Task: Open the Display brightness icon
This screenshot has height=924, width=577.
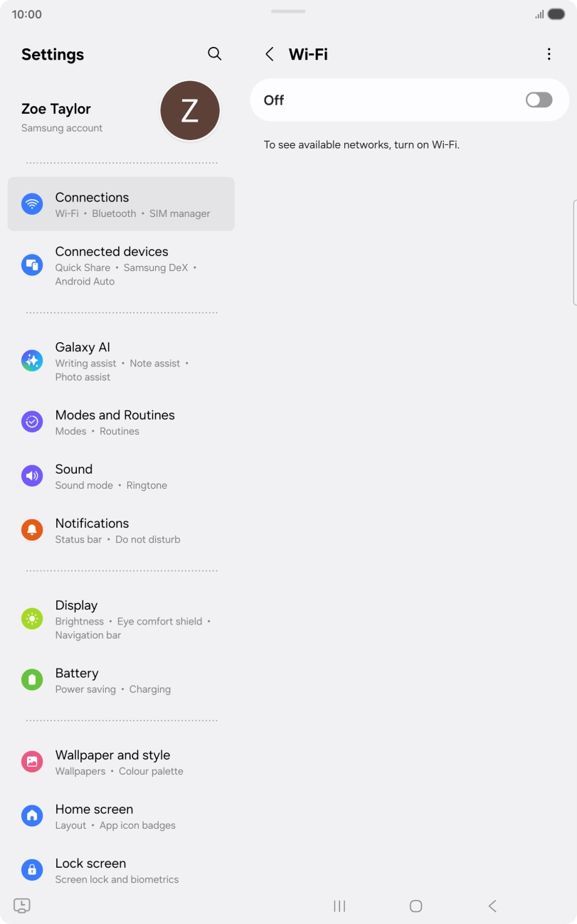Action: pyautogui.click(x=32, y=619)
